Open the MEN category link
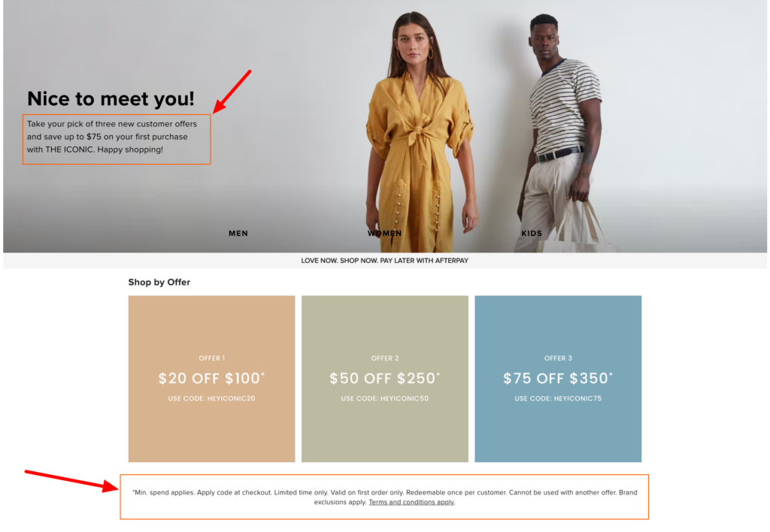This screenshot has height=532, width=770. (x=238, y=234)
